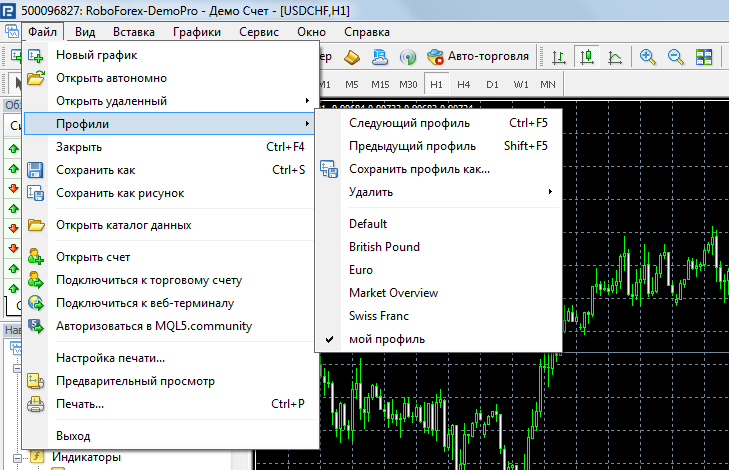Select the H4 timeframe button
This screenshot has height=470, width=729.
(x=464, y=83)
